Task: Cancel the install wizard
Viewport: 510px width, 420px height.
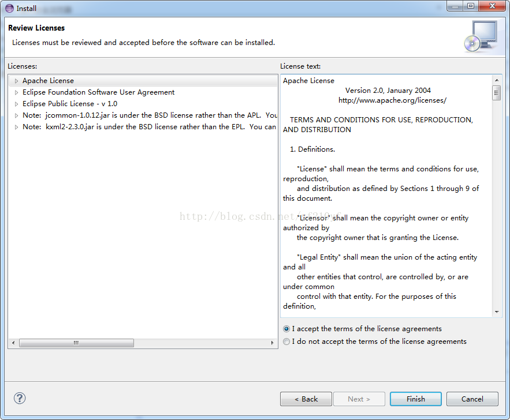Action: tap(472, 399)
